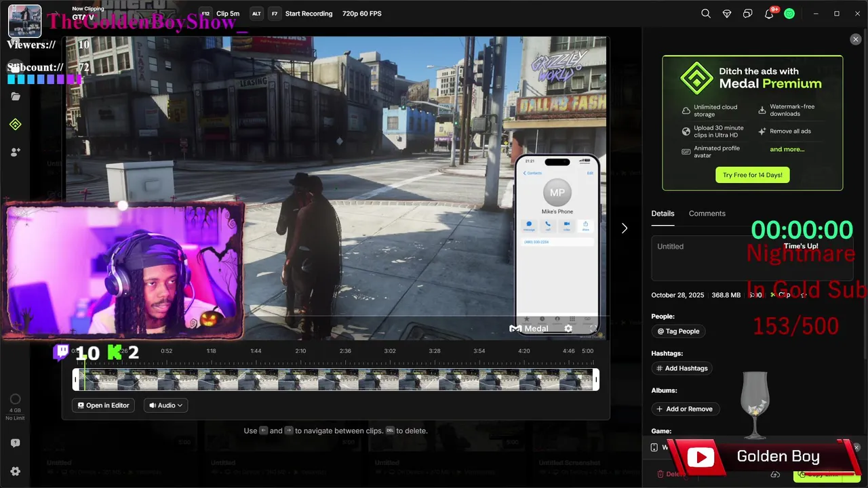868x488 pixels.
Task: Open the search icon in the top bar
Action: 706,14
